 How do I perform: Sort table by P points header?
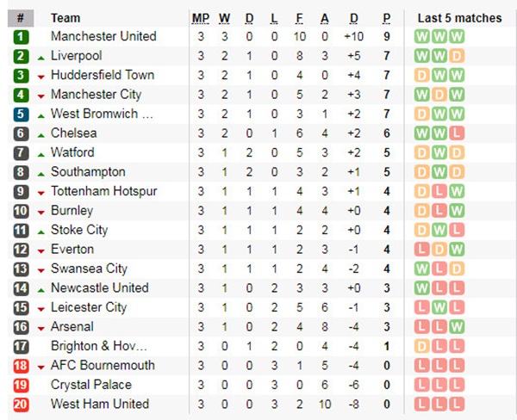(386, 18)
